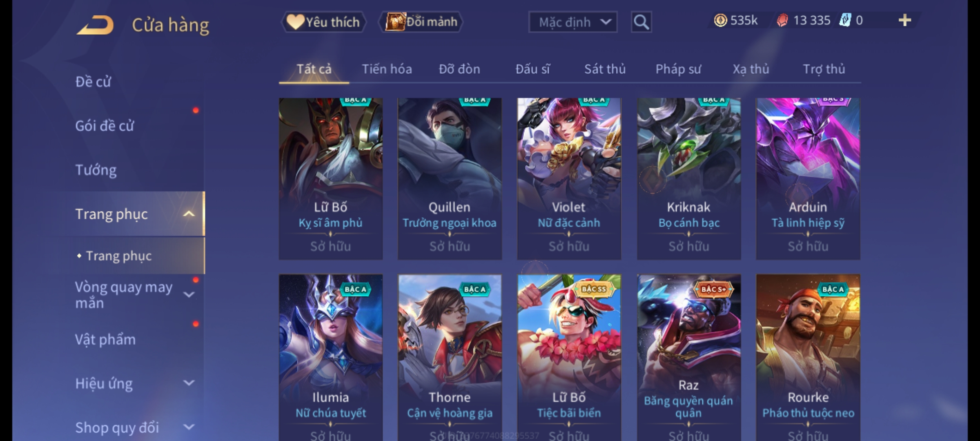980x441 pixels.
Task: Click the red ruby currency icon
Action: point(782,20)
